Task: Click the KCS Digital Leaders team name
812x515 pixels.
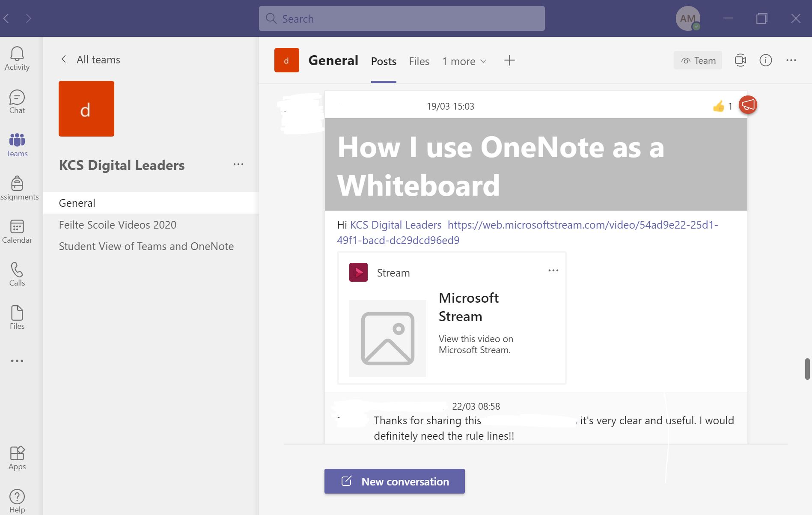Action: point(122,165)
